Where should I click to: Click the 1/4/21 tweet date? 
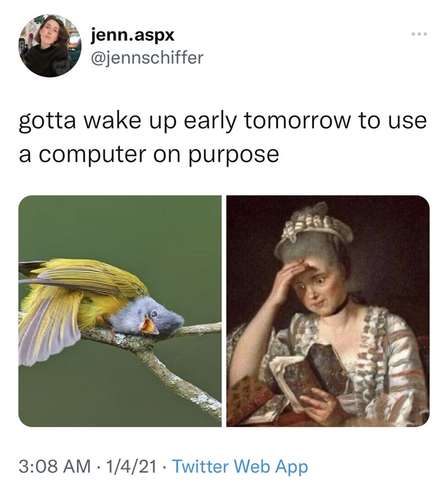[x=131, y=466]
